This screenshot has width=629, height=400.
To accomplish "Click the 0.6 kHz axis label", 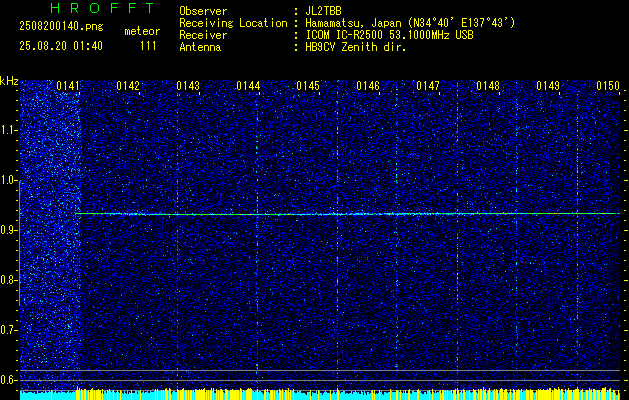I will click(9, 380).
